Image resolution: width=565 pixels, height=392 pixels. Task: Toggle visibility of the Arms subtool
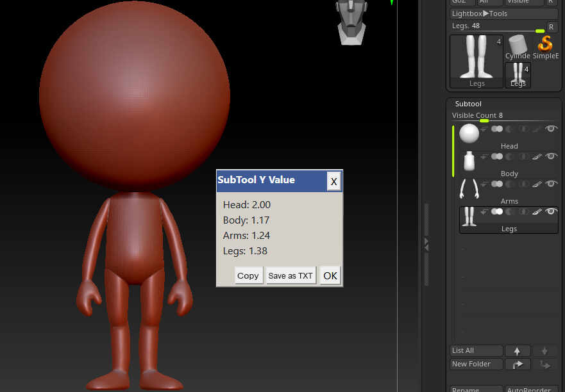click(551, 184)
